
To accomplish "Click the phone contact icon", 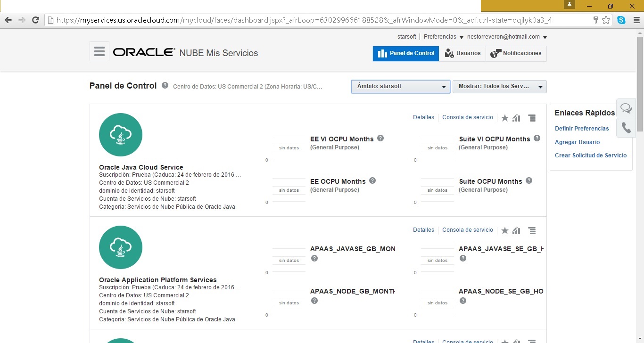I will [x=626, y=128].
